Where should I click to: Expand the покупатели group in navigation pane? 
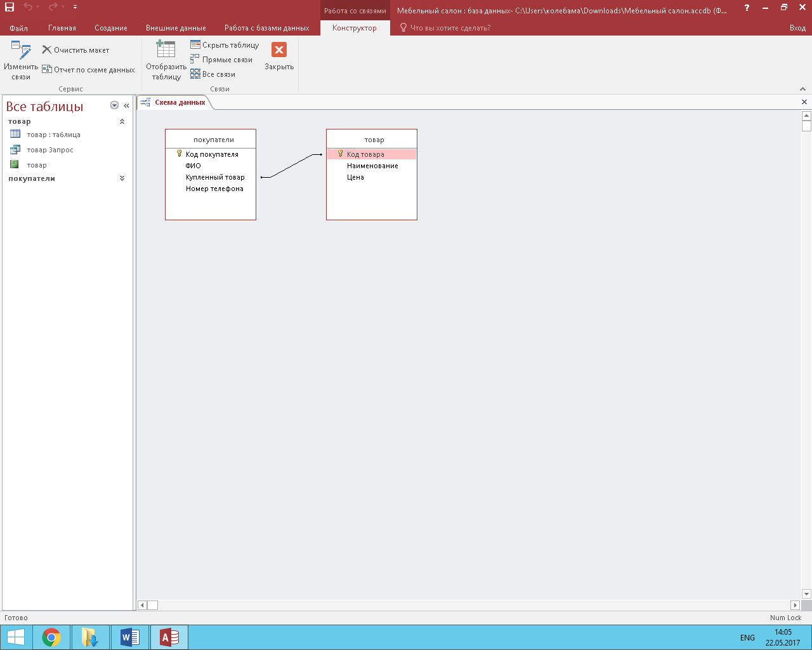point(122,178)
